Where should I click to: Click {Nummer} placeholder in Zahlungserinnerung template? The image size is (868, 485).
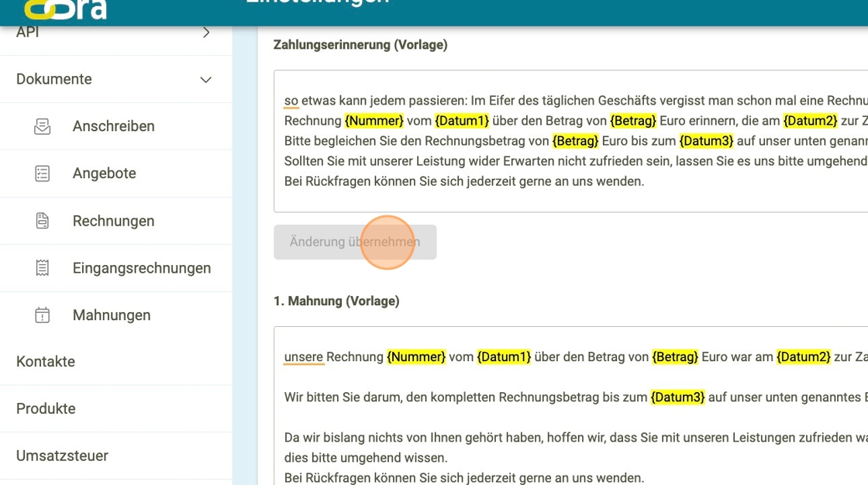pyautogui.click(x=374, y=121)
